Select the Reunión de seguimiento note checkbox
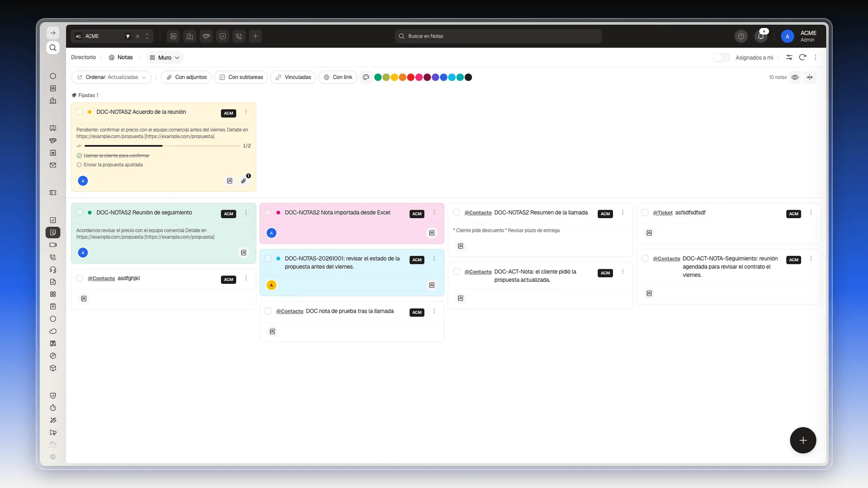868x488 pixels. click(x=80, y=212)
